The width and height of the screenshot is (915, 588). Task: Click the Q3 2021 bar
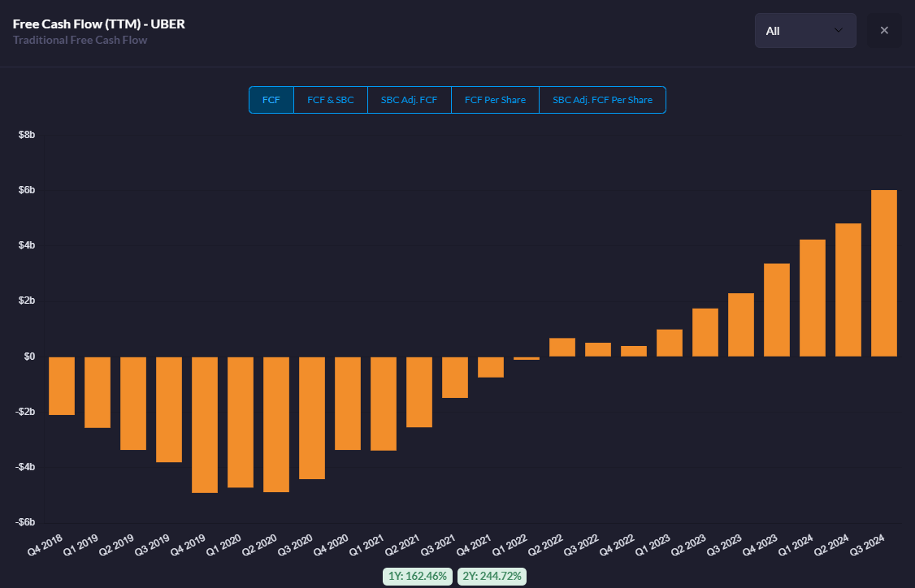click(x=455, y=377)
